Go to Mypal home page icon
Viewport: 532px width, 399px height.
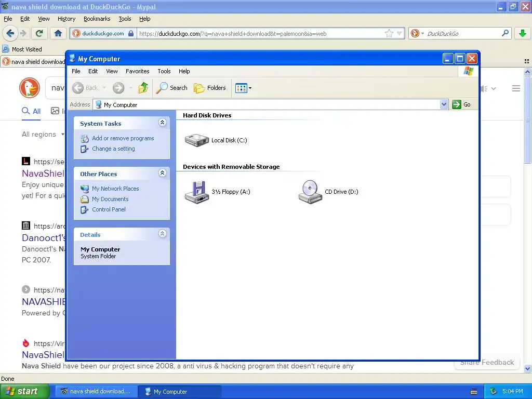click(58, 33)
